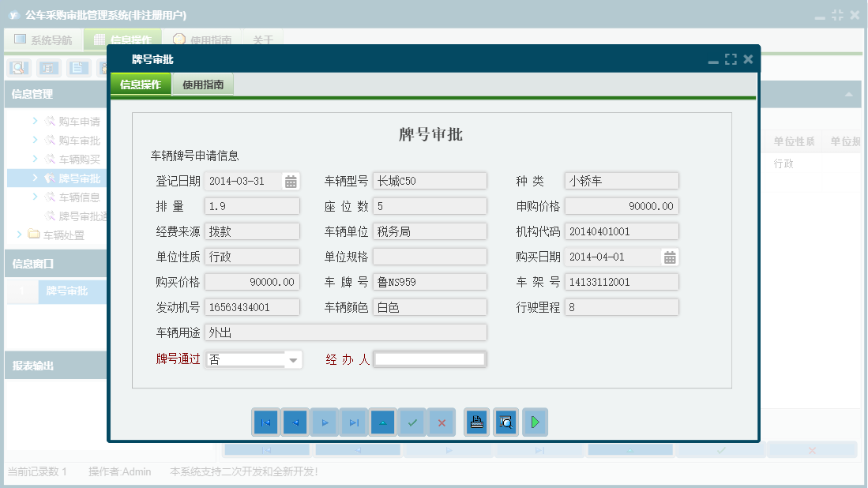Image resolution: width=868 pixels, height=488 pixels.
Task: Open the 牌号通过 dropdown list
Action: (x=293, y=359)
